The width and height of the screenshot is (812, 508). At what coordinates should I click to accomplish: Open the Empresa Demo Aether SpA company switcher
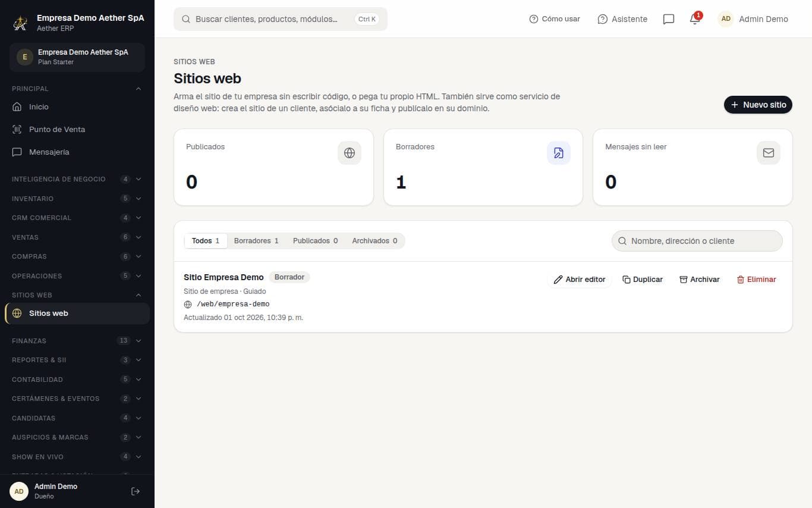tap(77, 57)
